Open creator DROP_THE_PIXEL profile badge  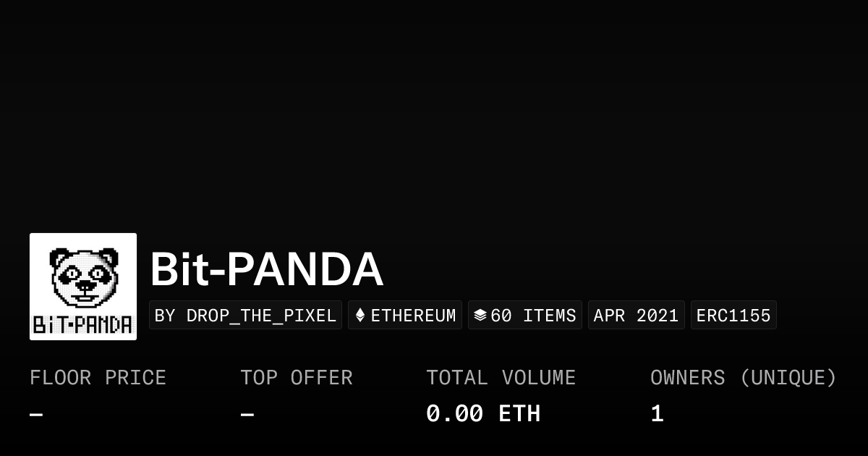(245, 316)
